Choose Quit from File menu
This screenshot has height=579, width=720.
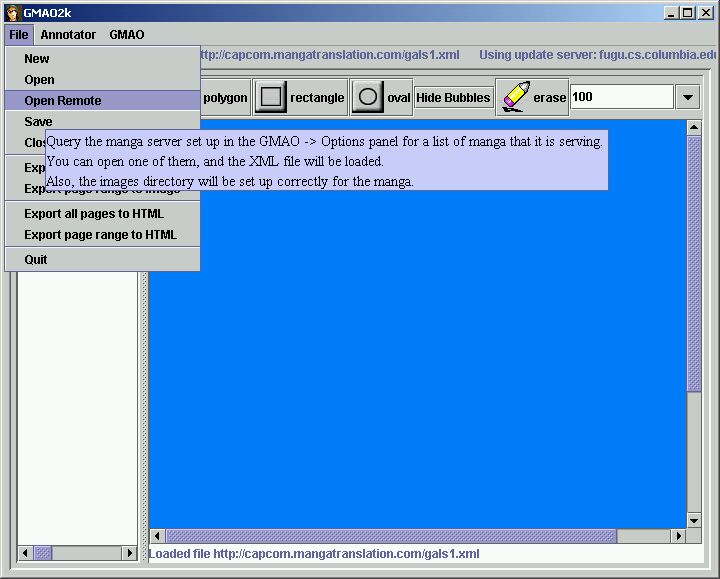103,260
